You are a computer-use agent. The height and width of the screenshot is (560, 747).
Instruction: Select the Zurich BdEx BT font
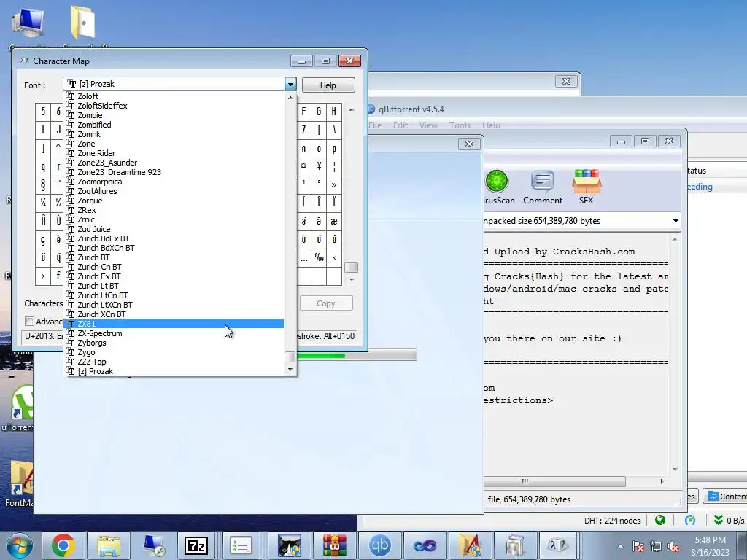(174, 238)
